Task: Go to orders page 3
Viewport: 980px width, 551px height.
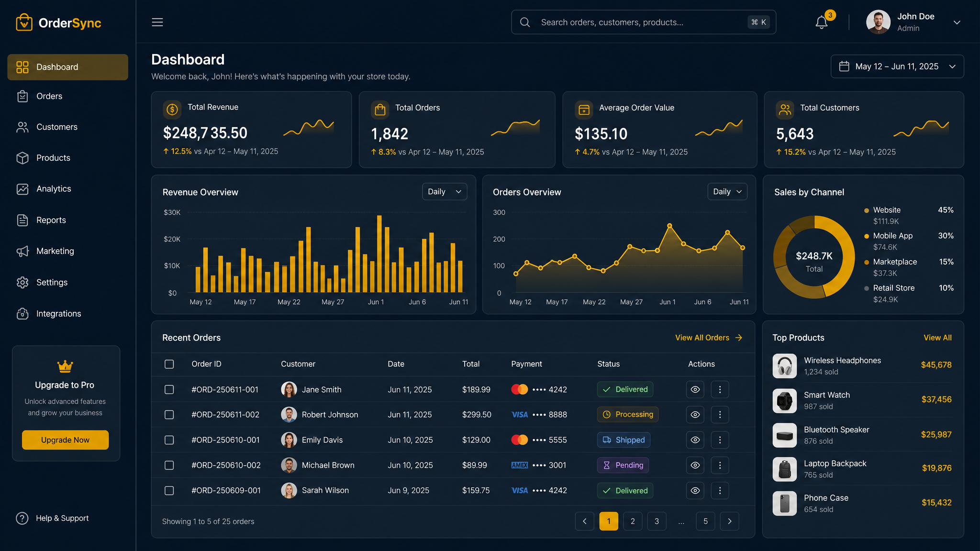Action: [657, 521]
